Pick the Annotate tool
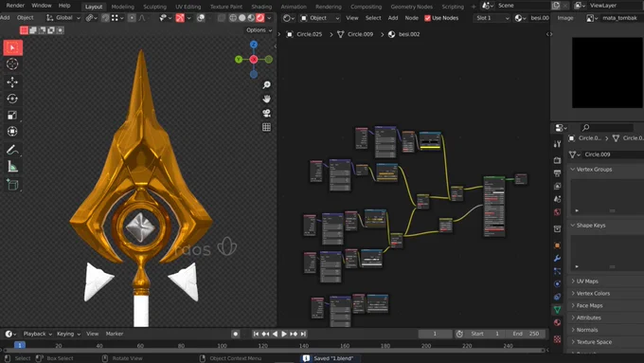The height and width of the screenshot is (363, 644). [12, 150]
